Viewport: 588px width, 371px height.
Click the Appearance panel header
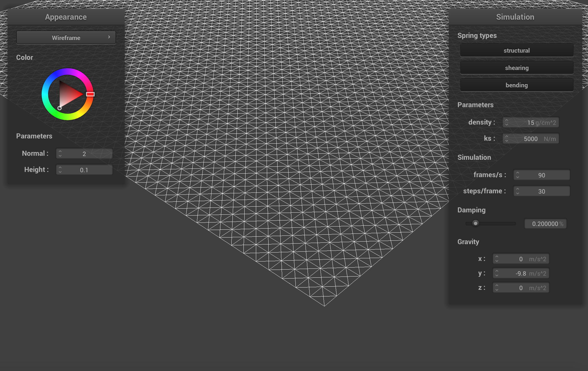(66, 17)
